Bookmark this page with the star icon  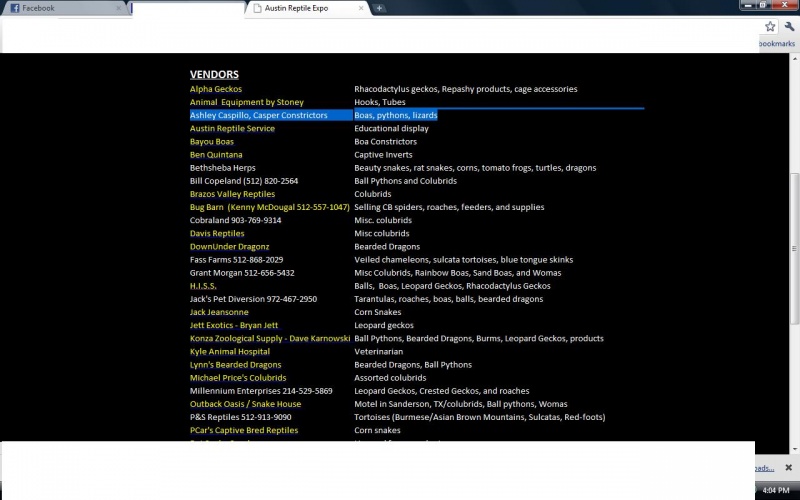pyautogui.click(x=770, y=27)
